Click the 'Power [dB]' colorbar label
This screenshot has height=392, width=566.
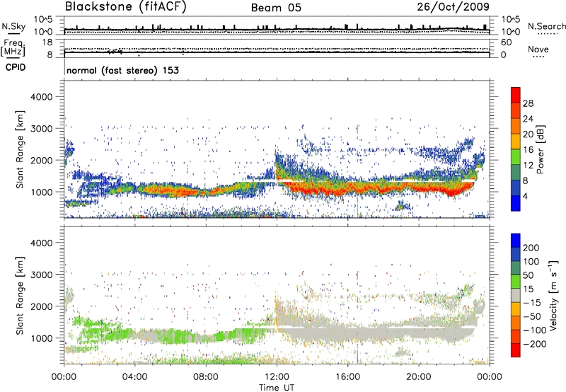pyautogui.click(x=540, y=149)
